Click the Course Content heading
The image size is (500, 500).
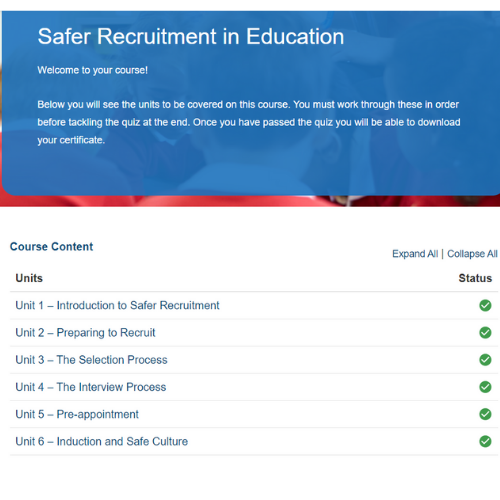pos(52,247)
